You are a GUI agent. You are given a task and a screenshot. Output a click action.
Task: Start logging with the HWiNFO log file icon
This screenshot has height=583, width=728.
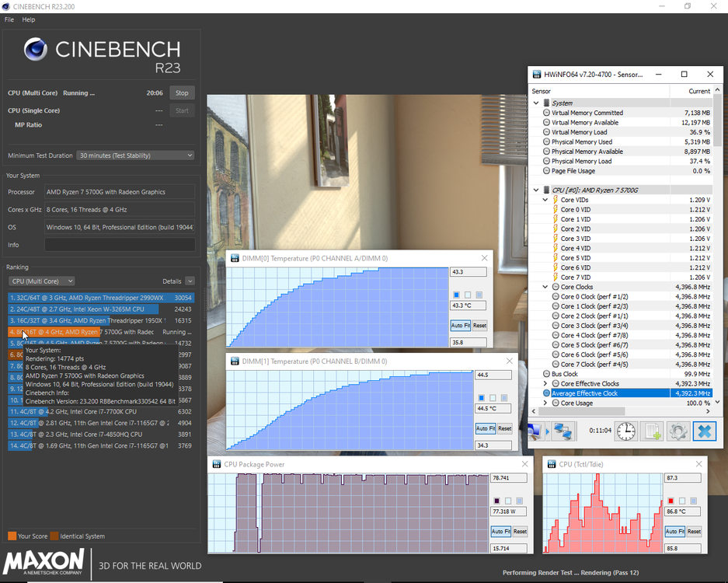click(x=651, y=431)
